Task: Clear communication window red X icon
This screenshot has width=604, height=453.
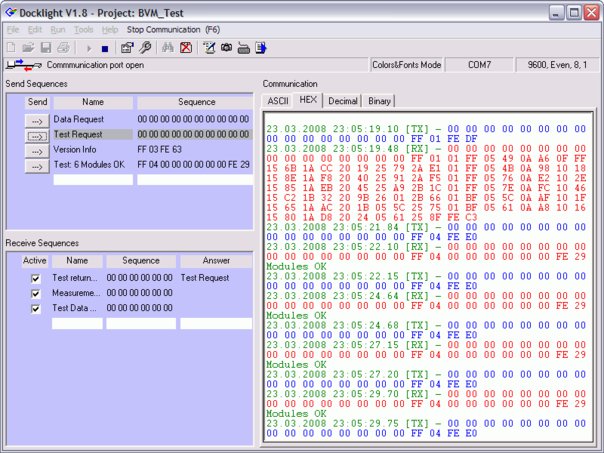Action: tap(186, 48)
